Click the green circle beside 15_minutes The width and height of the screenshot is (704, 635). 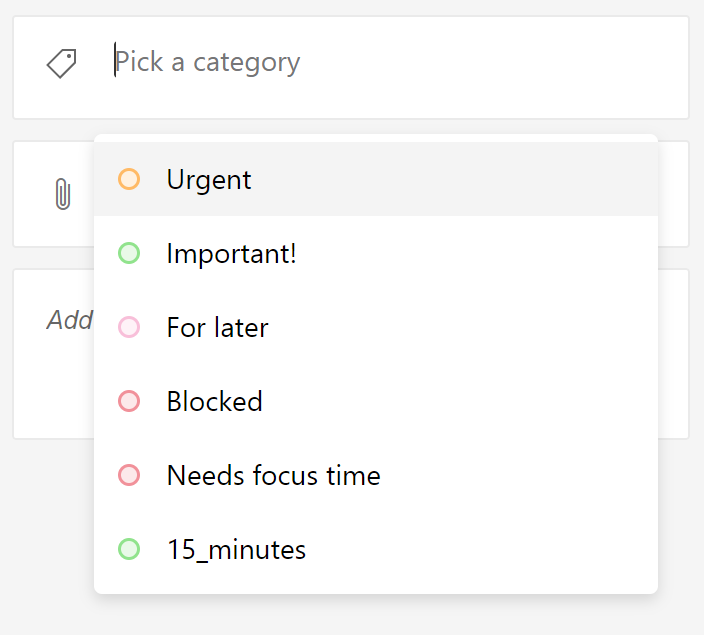click(x=129, y=549)
